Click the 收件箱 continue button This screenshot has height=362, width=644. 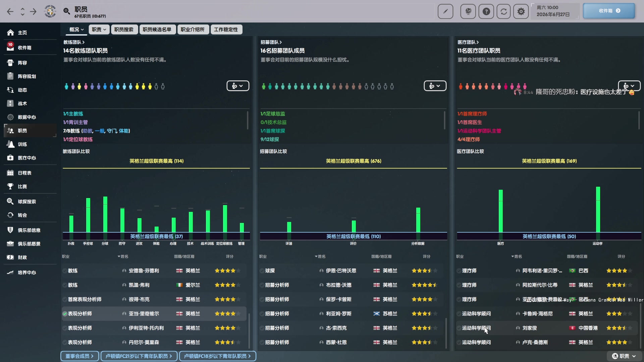(x=609, y=11)
